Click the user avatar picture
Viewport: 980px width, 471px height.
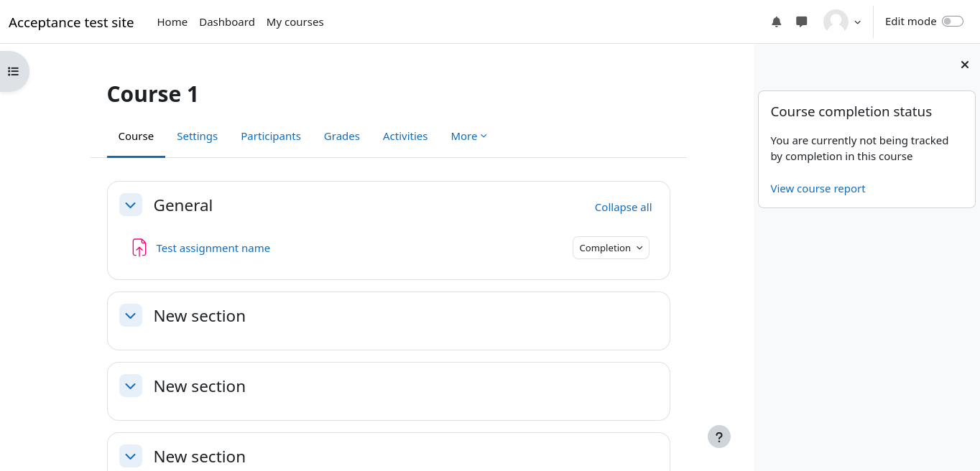point(836,22)
